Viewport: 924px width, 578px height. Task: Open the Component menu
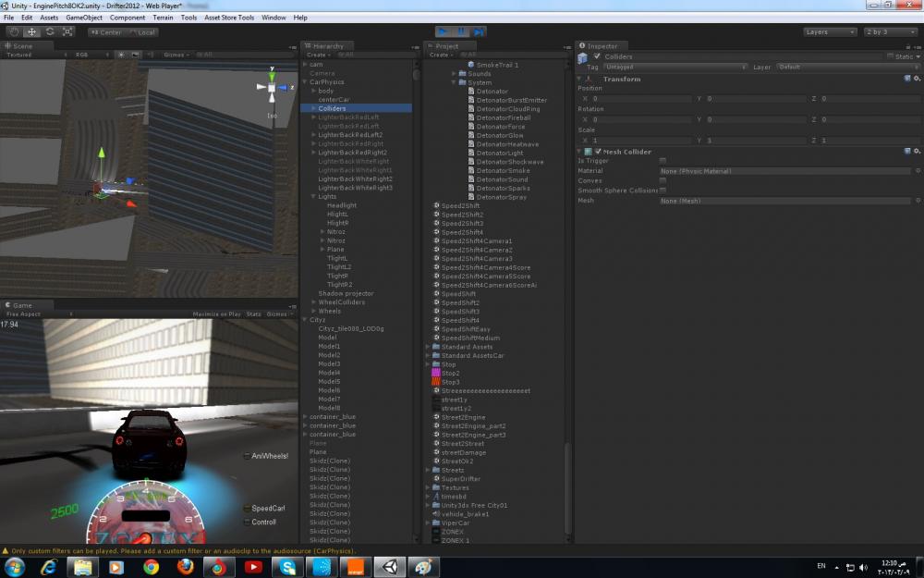click(x=128, y=18)
